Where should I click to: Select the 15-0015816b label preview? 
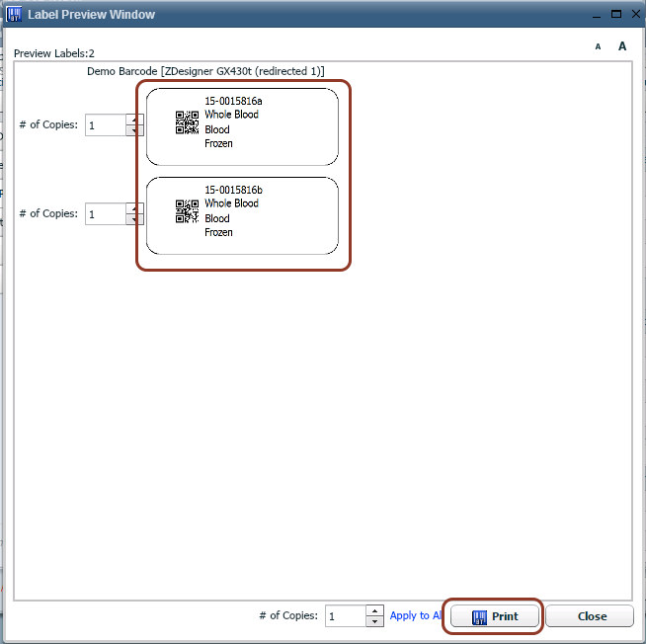pos(242,215)
